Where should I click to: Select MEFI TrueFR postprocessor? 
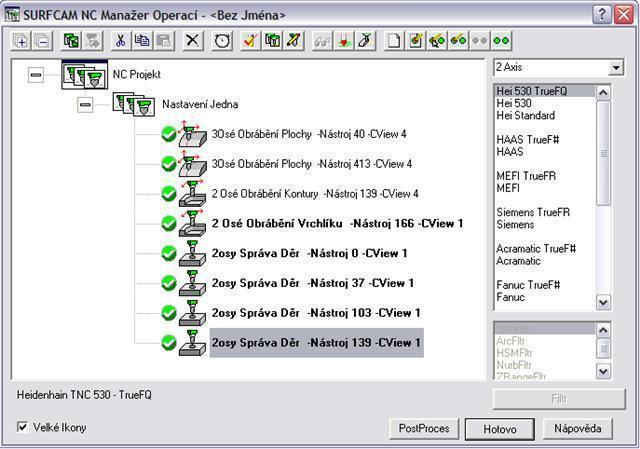click(x=544, y=176)
